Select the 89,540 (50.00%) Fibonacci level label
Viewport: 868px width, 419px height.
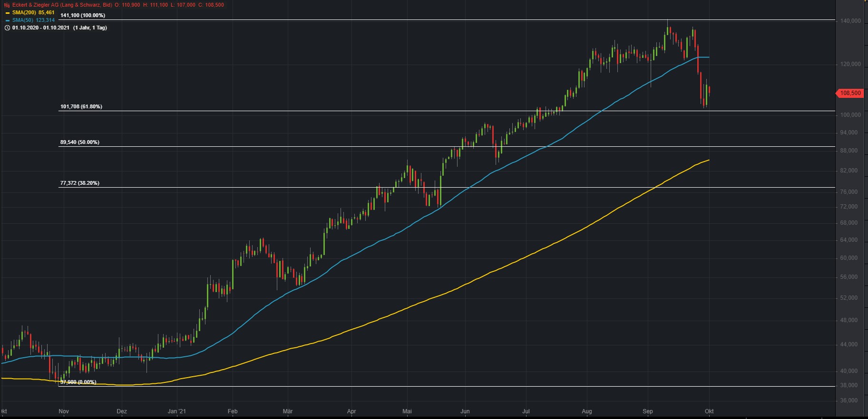coord(80,142)
